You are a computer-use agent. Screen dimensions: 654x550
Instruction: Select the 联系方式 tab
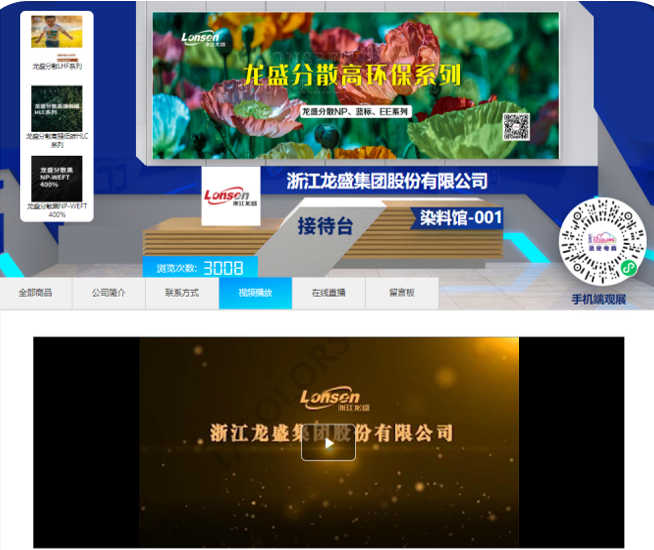182,293
